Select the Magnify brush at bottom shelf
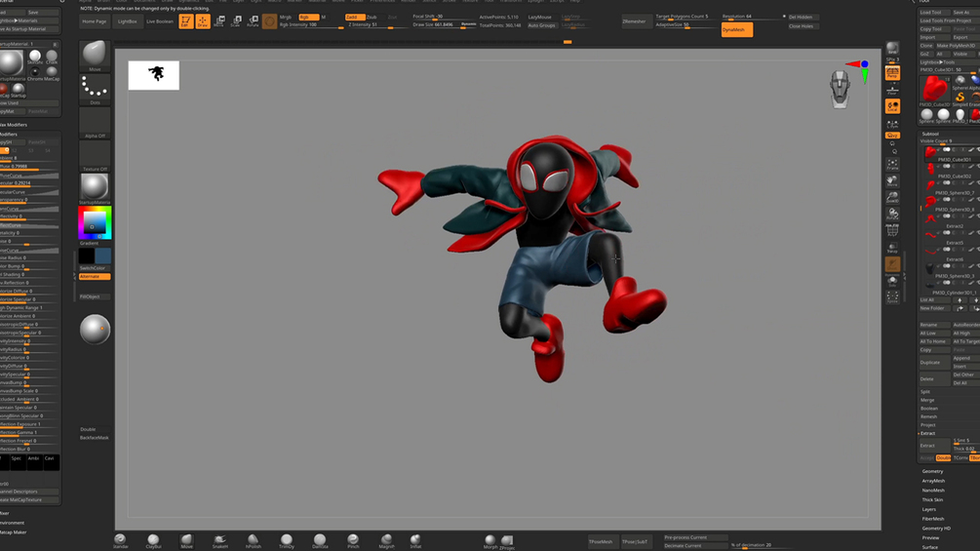 (x=386, y=540)
